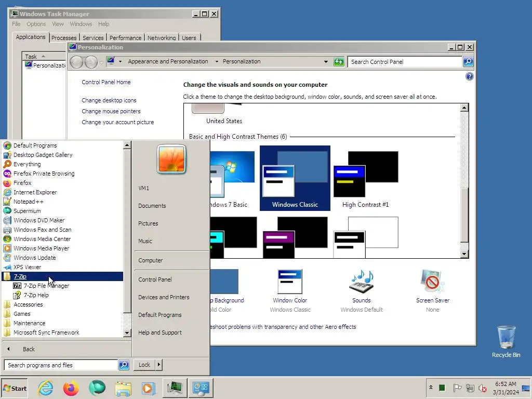
Task: Click Change desktop icons link
Action: [x=109, y=100]
